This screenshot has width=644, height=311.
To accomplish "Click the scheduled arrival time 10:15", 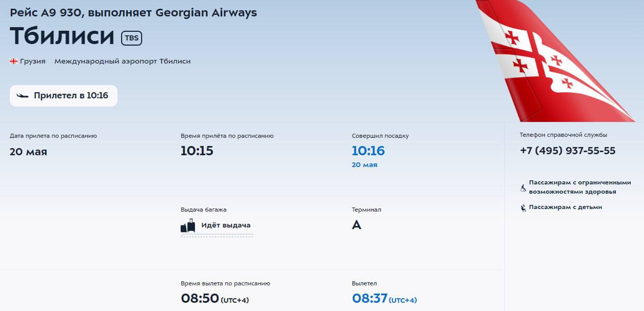I will click(197, 151).
